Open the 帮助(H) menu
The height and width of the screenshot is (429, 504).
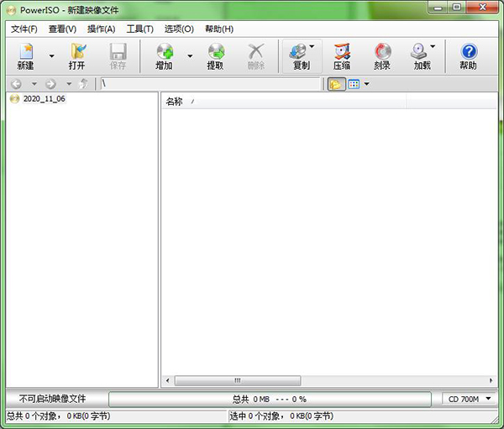click(219, 29)
